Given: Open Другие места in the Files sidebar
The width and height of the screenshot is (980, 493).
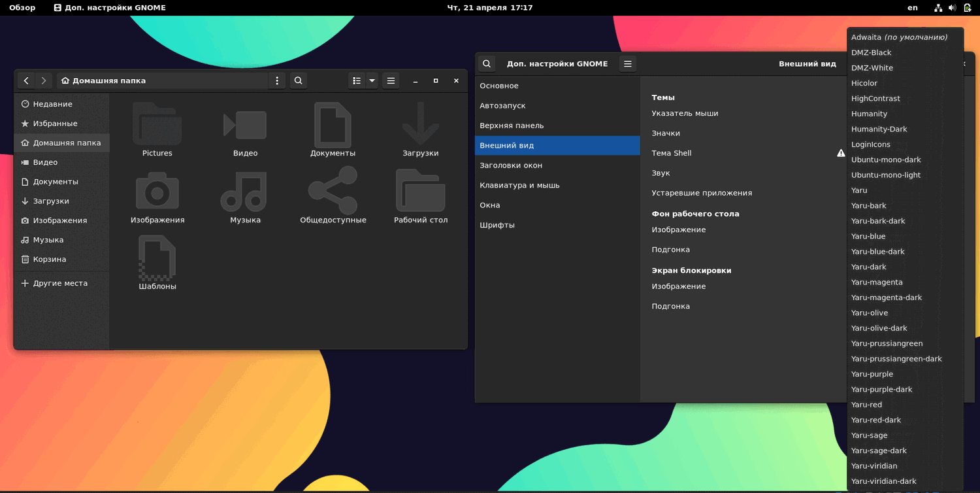Looking at the screenshot, I should [x=61, y=284].
